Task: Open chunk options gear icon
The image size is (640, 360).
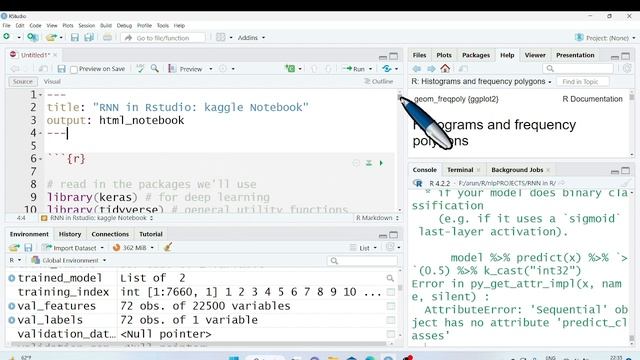Action: (356, 163)
